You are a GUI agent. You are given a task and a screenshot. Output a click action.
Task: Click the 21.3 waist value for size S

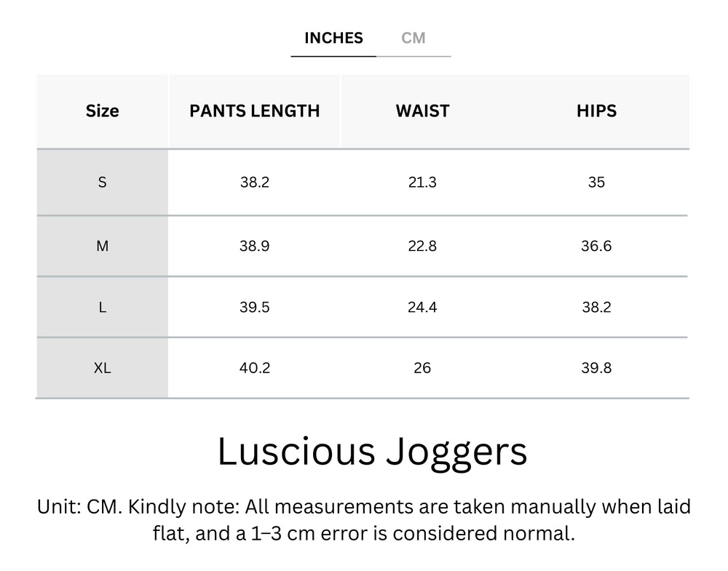[x=422, y=182]
